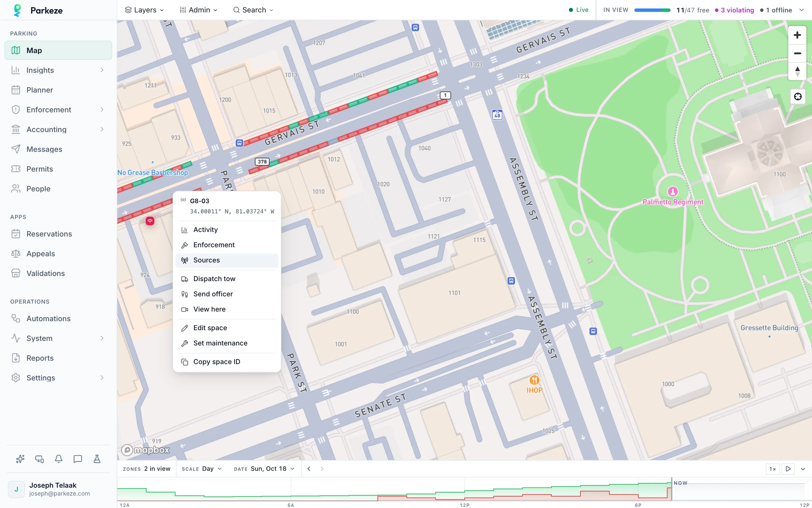Toggle the Live status indicator
The width and height of the screenshot is (812, 508).
(x=579, y=10)
